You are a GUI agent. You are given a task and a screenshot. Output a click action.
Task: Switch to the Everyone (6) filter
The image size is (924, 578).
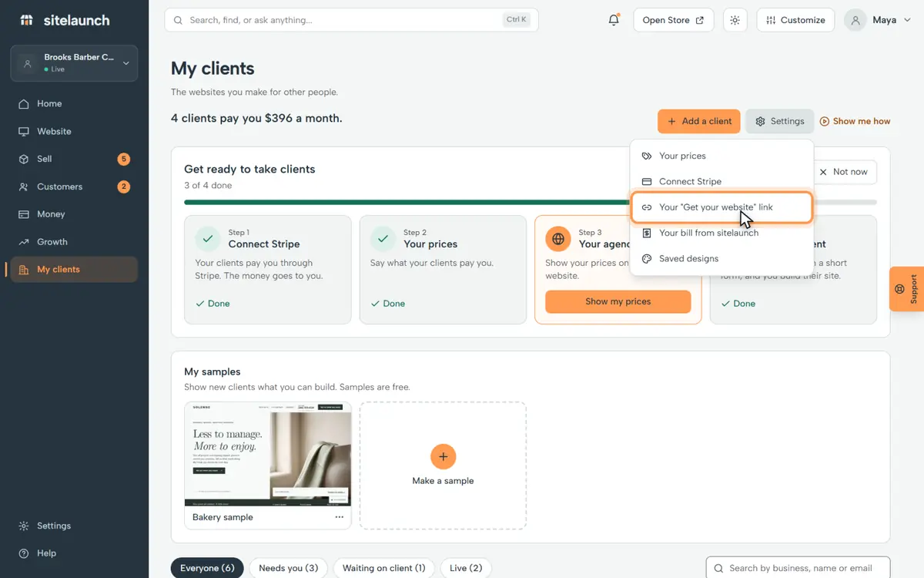click(207, 568)
